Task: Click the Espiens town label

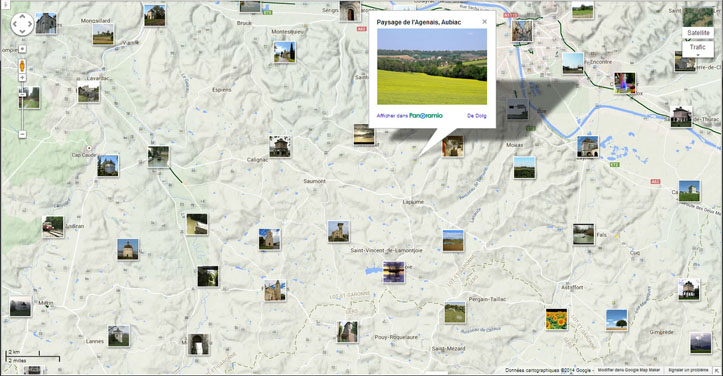Action: tap(222, 90)
